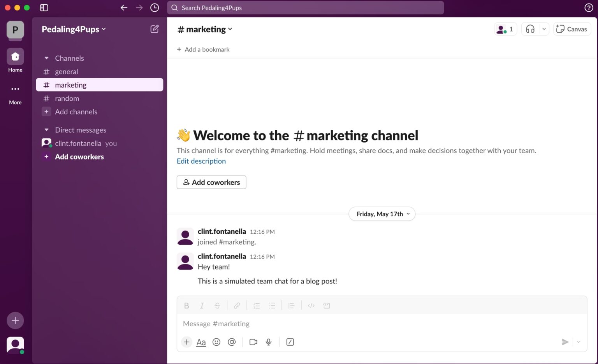Click the Bold formatting icon

coord(186,306)
